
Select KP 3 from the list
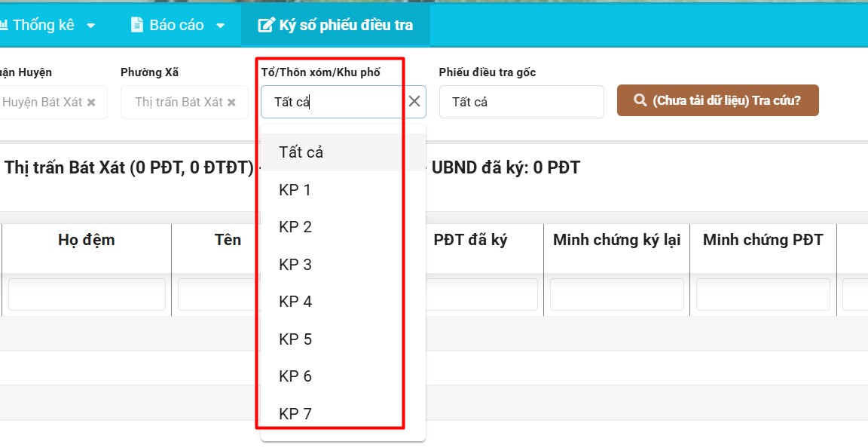tap(295, 265)
